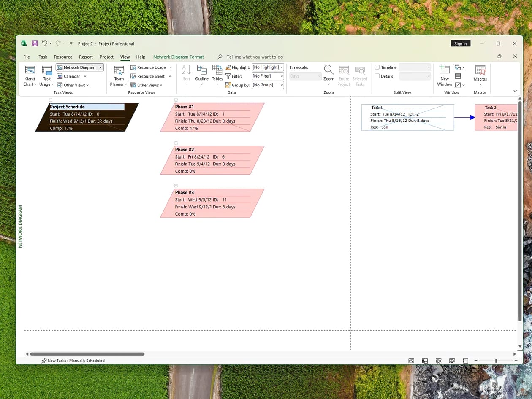Click the Macros icon
This screenshot has height=399, width=532.
tap(480, 70)
